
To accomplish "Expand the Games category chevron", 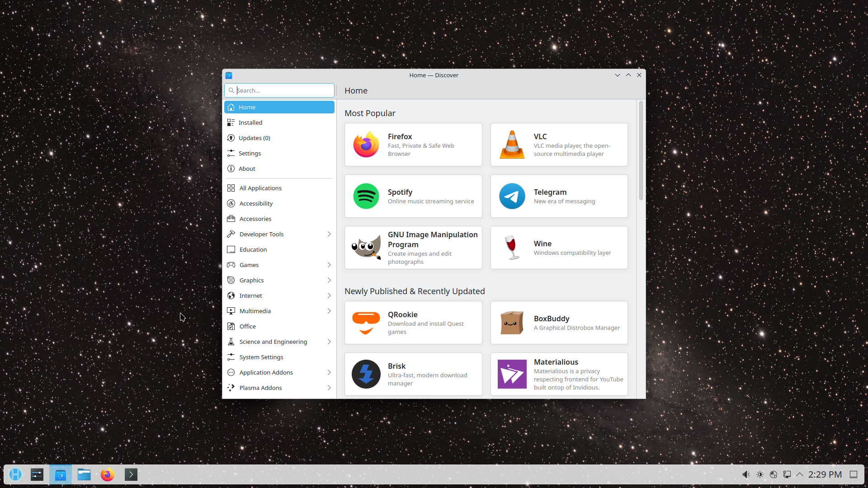I will pyautogui.click(x=329, y=265).
